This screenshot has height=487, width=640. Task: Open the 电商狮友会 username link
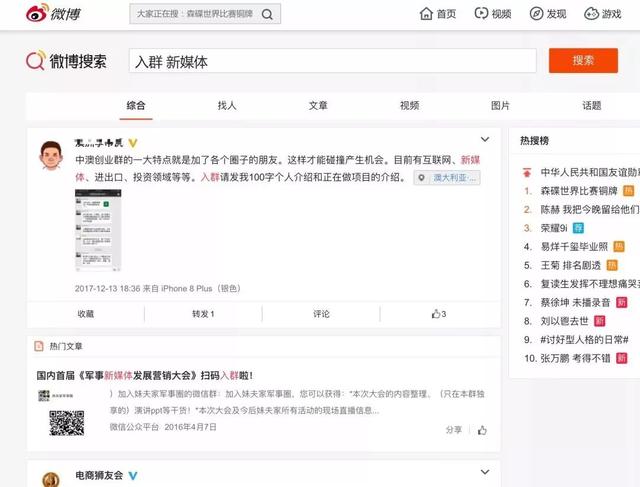tap(99, 476)
